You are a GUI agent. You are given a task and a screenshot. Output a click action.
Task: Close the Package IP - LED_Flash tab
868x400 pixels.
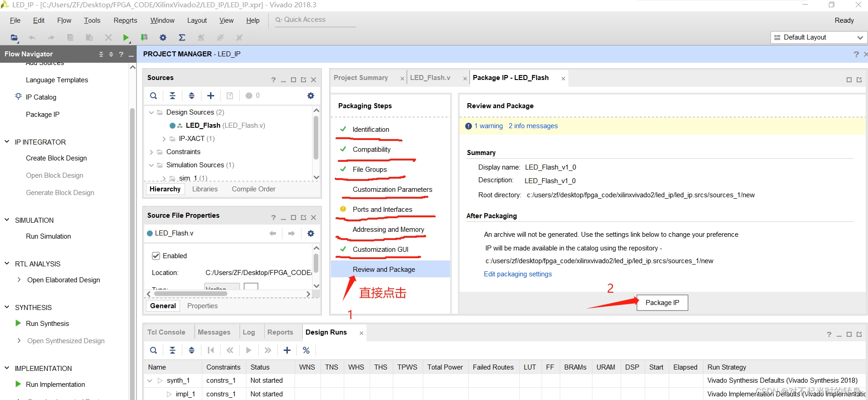click(563, 79)
